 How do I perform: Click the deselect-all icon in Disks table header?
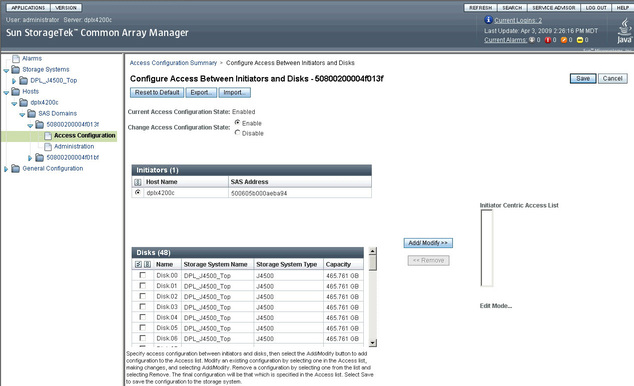147,264
